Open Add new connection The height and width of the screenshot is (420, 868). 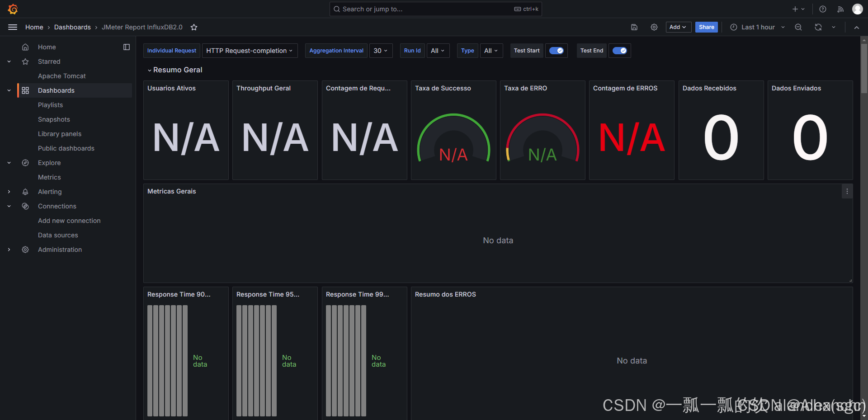click(x=69, y=220)
